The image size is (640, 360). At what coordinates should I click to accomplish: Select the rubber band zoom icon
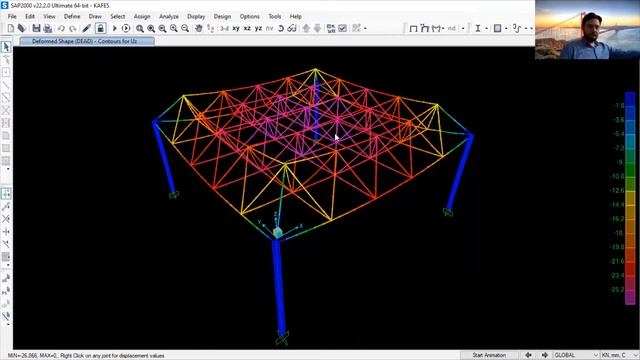(x=140, y=28)
